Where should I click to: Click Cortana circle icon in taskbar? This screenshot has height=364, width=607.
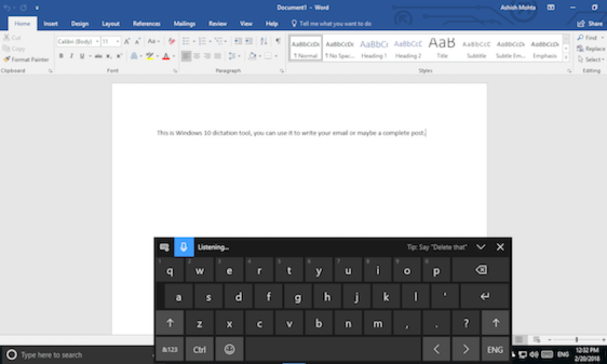(12, 355)
